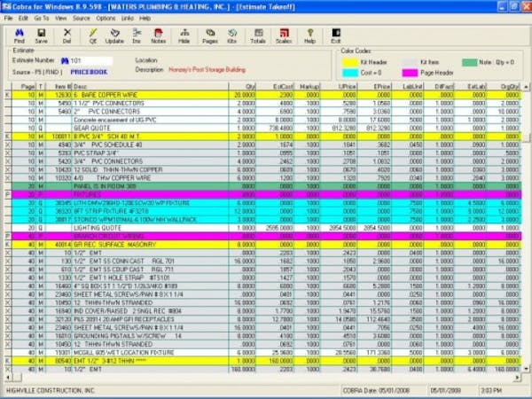Select the green PANEL IS IN ROOM note row
This screenshot has width=532, height=399.
tap(267, 186)
